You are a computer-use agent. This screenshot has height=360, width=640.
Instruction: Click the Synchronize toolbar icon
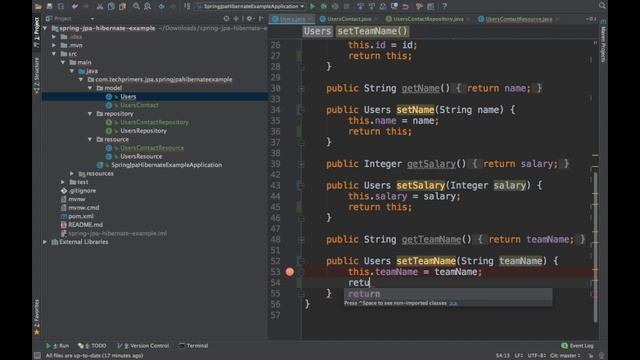click(x=60, y=6)
